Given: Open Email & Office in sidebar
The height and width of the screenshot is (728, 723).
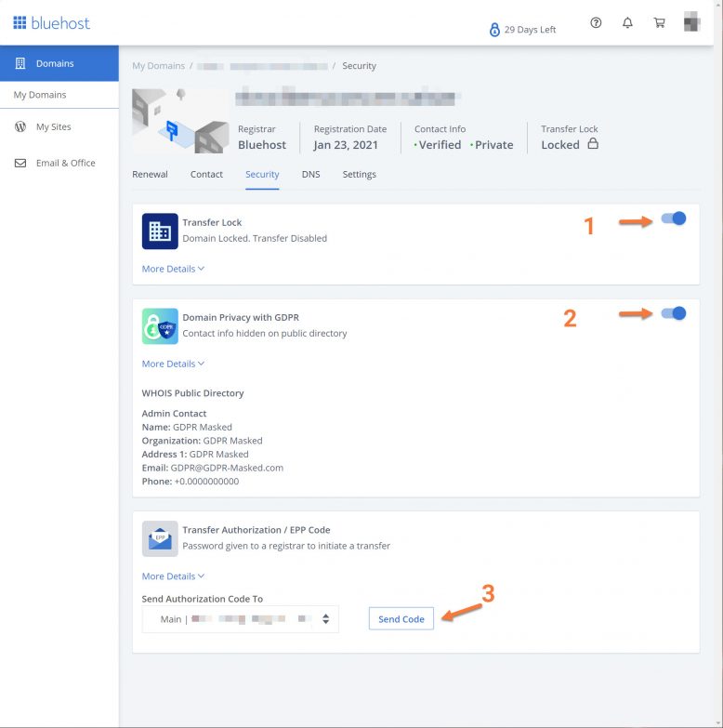Looking at the screenshot, I should point(65,163).
